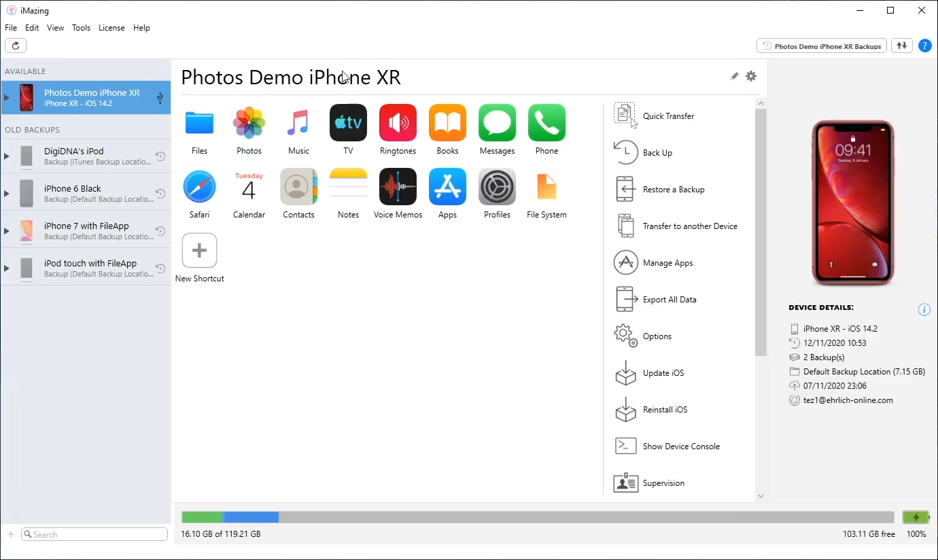Choose Export All Data
The width and height of the screenshot is (938, 560).
pos(655,299)
